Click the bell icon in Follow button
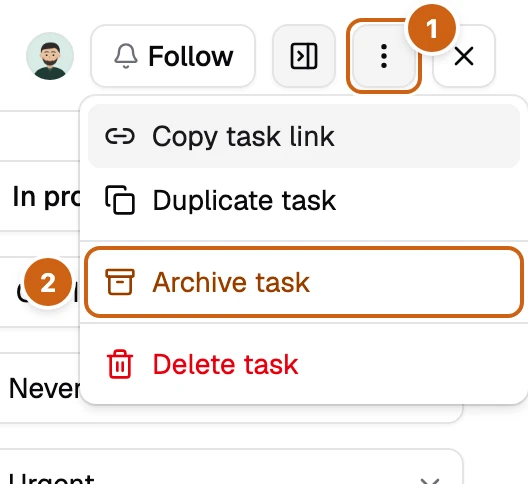528x484 pixels. click(126, 56)
